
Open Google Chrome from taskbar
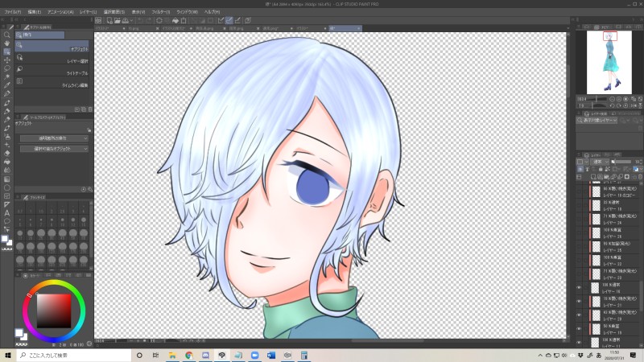click(x=189, y=355)
